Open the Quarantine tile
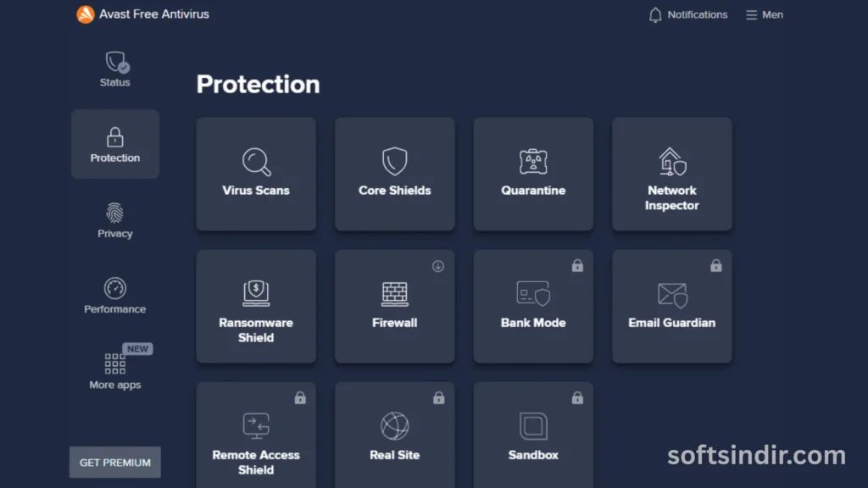The height and width of the screenshot is (488, 868). [533, 175]
